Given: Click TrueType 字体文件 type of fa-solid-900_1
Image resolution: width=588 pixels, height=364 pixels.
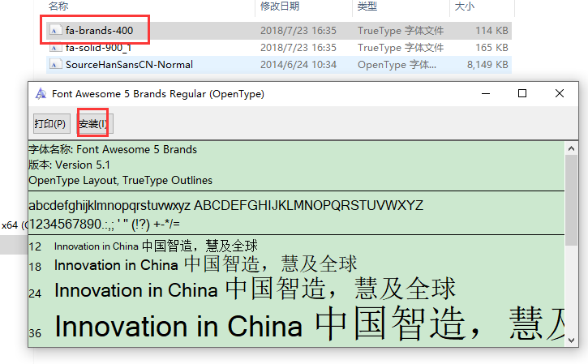Looking at the screenshot, I should pyautogui.click(x=401, y=48).
